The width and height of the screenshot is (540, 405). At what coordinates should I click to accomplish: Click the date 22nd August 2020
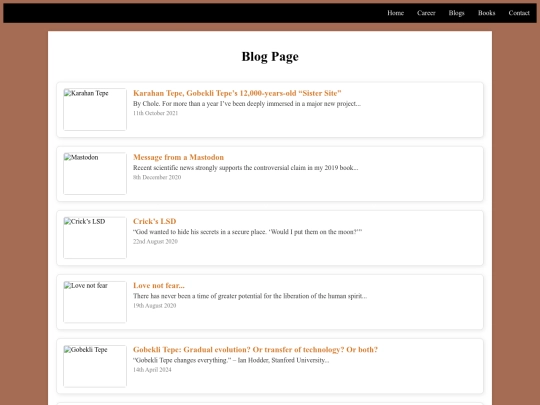tap(155, 241)
